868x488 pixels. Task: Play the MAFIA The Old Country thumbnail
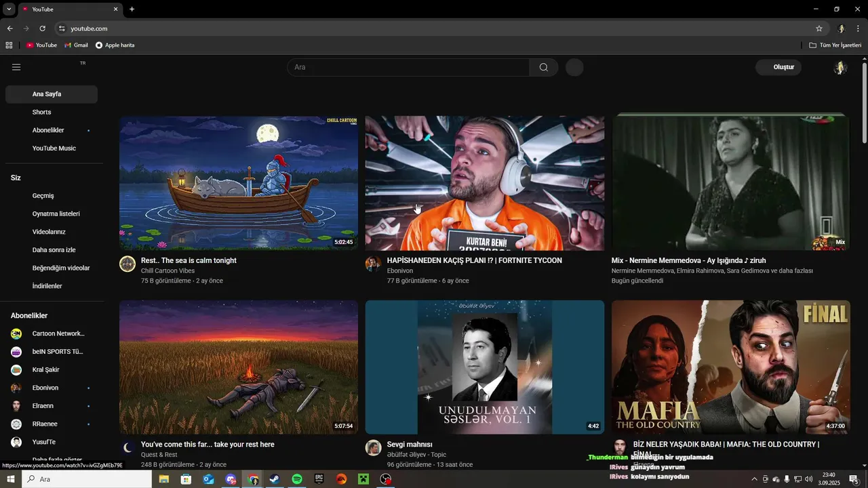(x=730, y=367)
